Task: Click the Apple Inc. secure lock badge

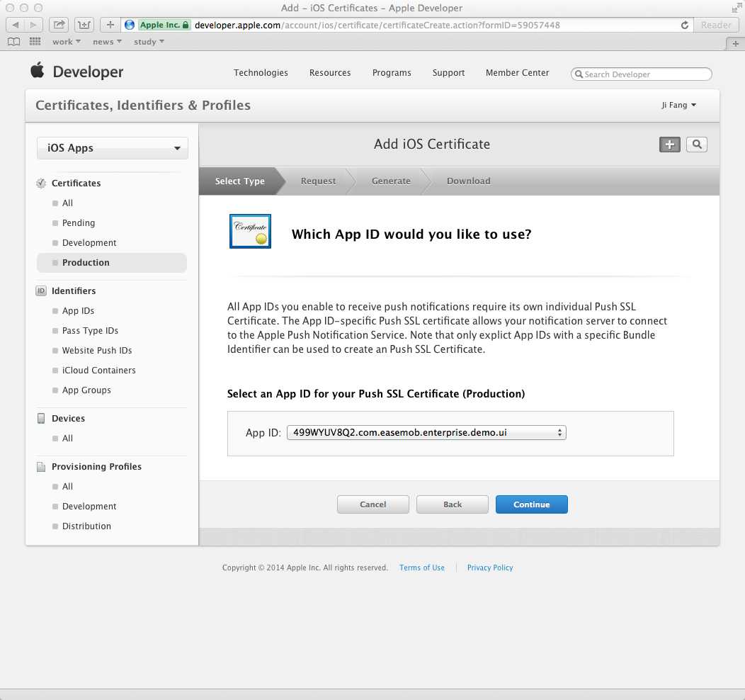Action: point(164,25)
